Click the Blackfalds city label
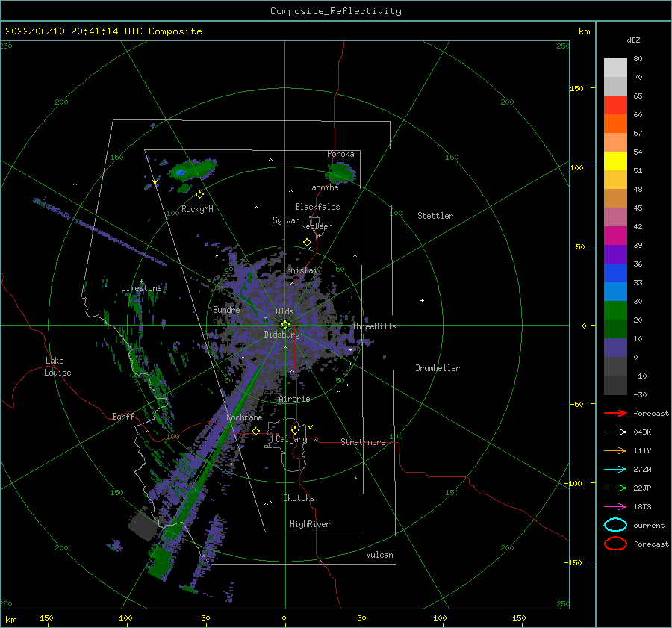Image resolution: width=672 pixels, height=628 pixels. pos(317,207)
